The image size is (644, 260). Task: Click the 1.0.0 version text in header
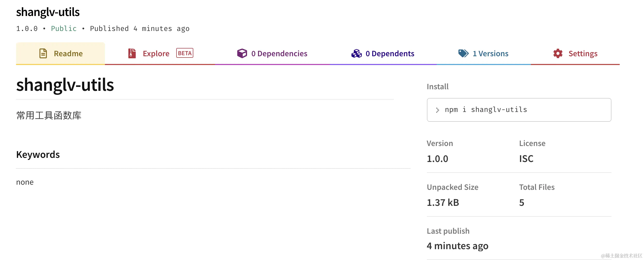(x=27, y=28)
